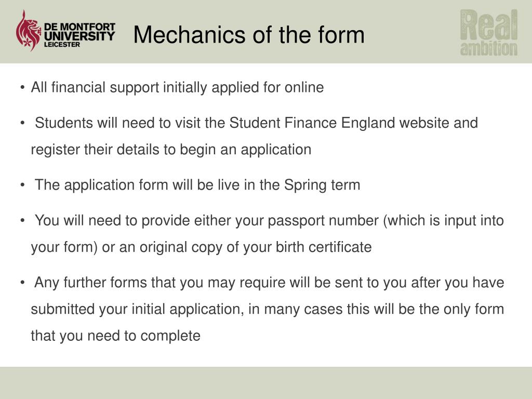This screenshot has width=532, height=399.
Task: Click the Real ambition watermark logo
Action: tap(489, 33)
